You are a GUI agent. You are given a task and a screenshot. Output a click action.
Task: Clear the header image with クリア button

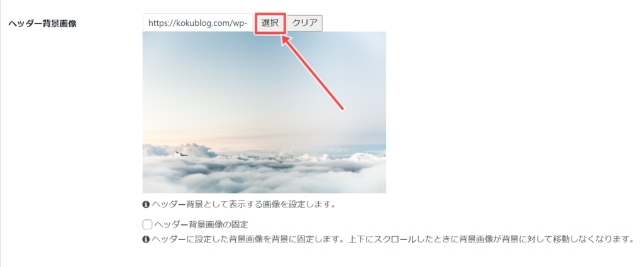[305, 23]
